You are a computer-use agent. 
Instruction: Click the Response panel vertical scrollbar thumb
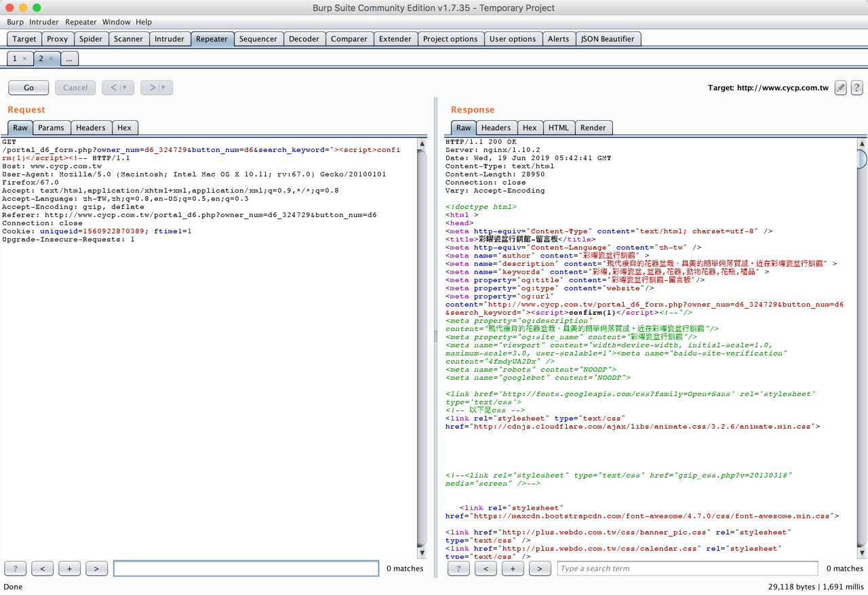pyautogui.click(x=862, y=158)
